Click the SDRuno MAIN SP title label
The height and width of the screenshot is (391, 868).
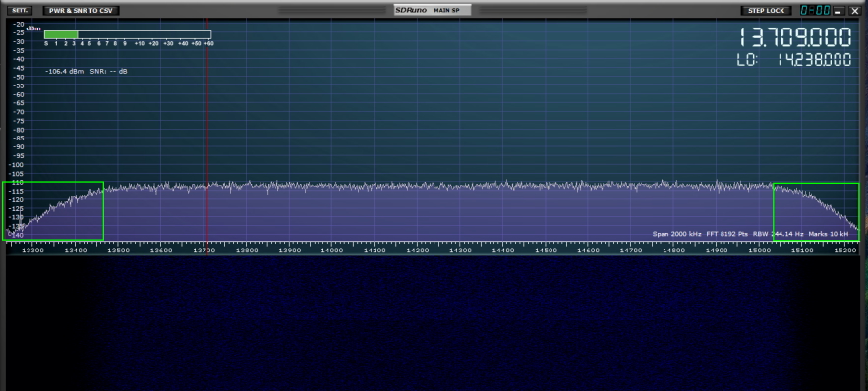pyautogui.click(x=433, y=10)
